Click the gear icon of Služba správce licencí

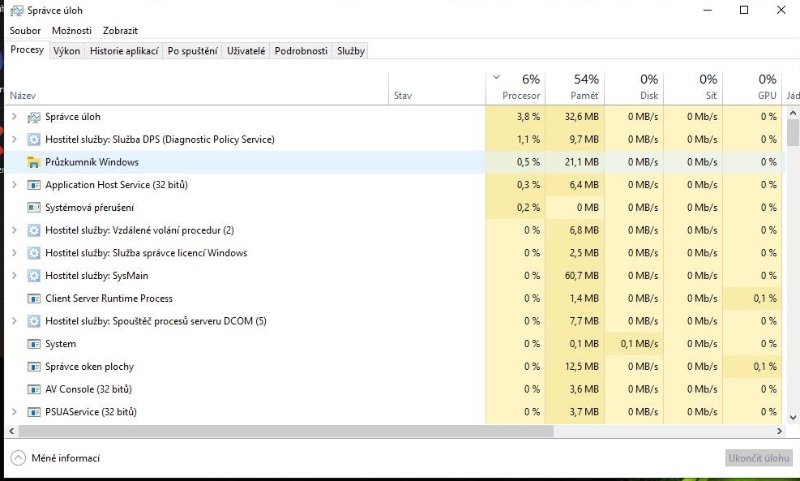point(34,253)
